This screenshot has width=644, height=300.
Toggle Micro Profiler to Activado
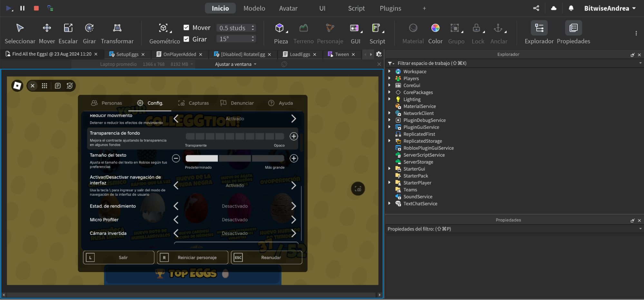coord(293,220)
